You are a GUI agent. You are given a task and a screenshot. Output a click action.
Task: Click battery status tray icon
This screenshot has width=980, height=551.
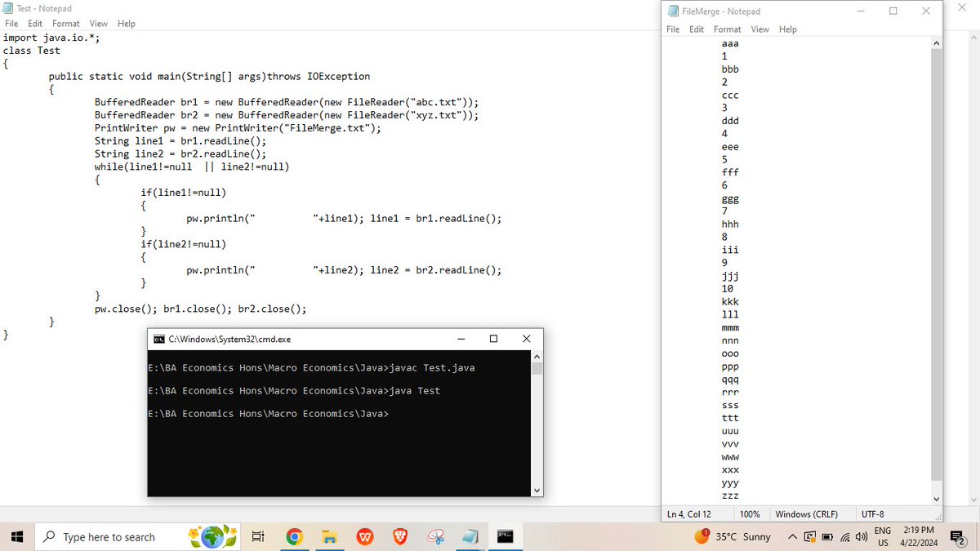point(826,536)
